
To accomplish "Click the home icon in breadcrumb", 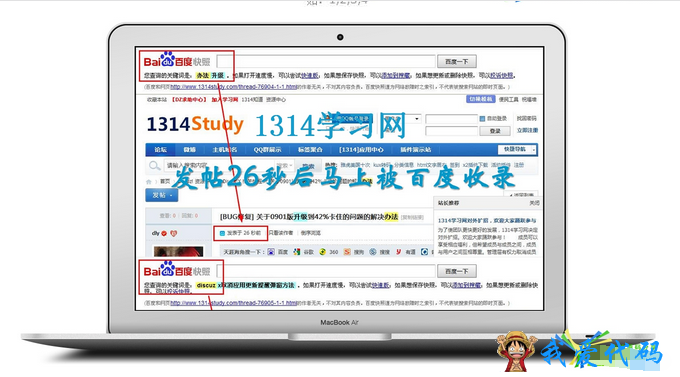I will pos(149,181).
